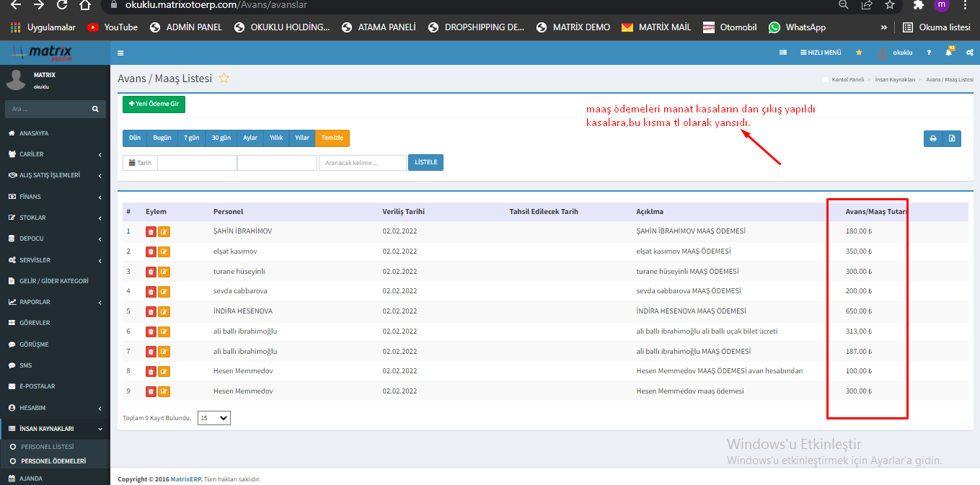Go to ANASAYFA in the sidebar
980x485 pixels.
coord(34,133)
